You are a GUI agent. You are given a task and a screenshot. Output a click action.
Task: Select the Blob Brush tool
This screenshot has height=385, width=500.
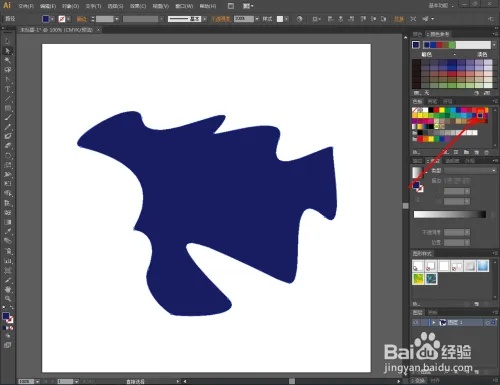click(x=7, y=136)
